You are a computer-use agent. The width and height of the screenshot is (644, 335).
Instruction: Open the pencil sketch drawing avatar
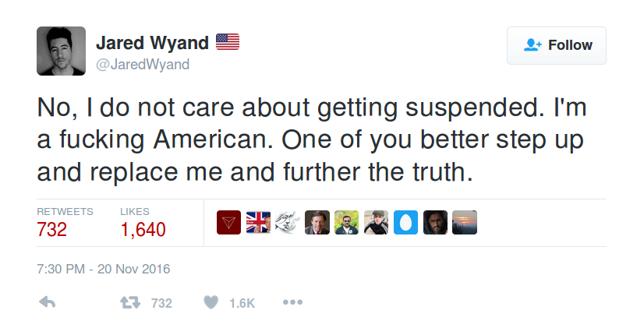coord(288,223)
